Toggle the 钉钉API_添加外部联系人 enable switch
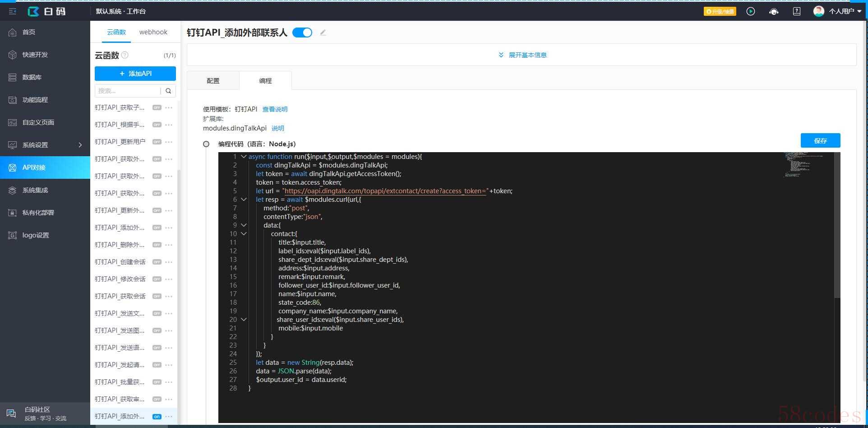This screenshot has width=868, height=428. tap(302, 33)
